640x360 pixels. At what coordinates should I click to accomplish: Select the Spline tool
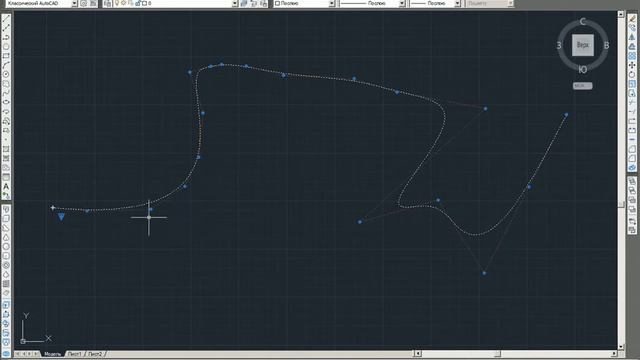point(6,93)
